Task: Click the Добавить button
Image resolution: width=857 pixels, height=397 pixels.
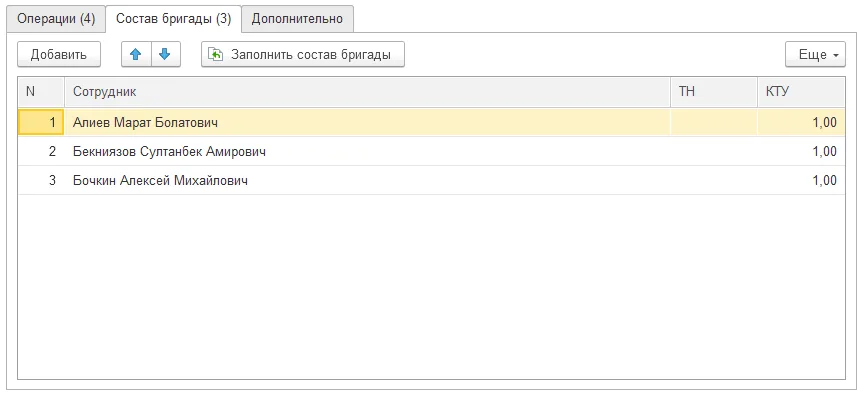Action: pos(58,54)
